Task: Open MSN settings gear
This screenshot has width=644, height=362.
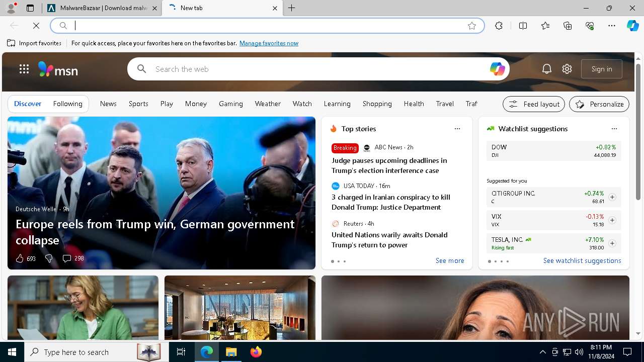Action: (567, 69)
